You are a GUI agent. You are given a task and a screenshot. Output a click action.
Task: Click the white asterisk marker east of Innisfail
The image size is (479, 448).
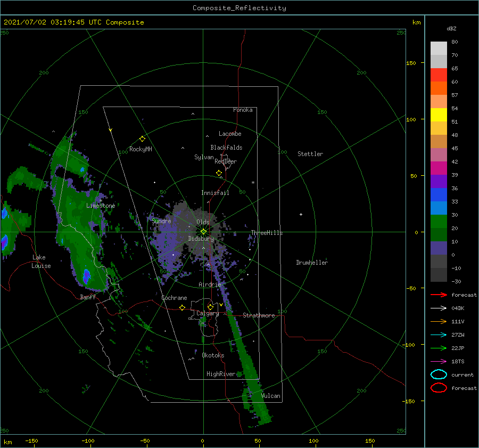(x=253, y=183)
